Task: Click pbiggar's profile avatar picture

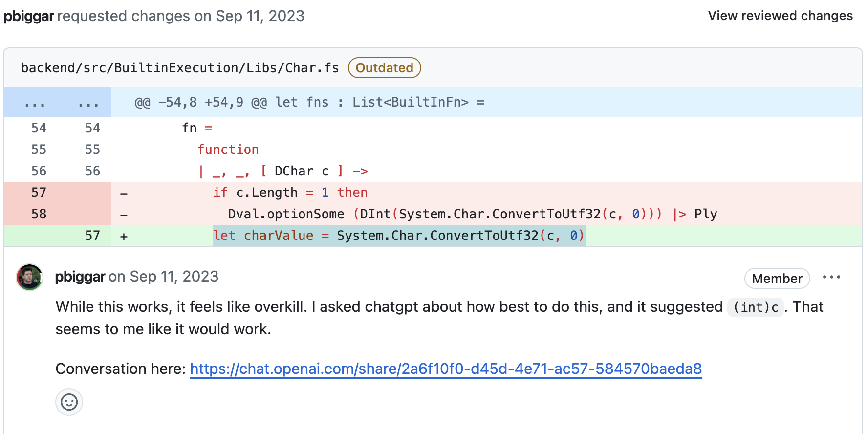Action: (29, 277)
